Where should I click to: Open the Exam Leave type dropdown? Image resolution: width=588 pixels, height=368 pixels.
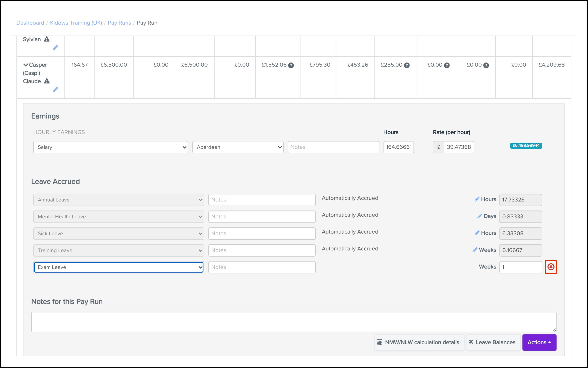coord(119,267)
